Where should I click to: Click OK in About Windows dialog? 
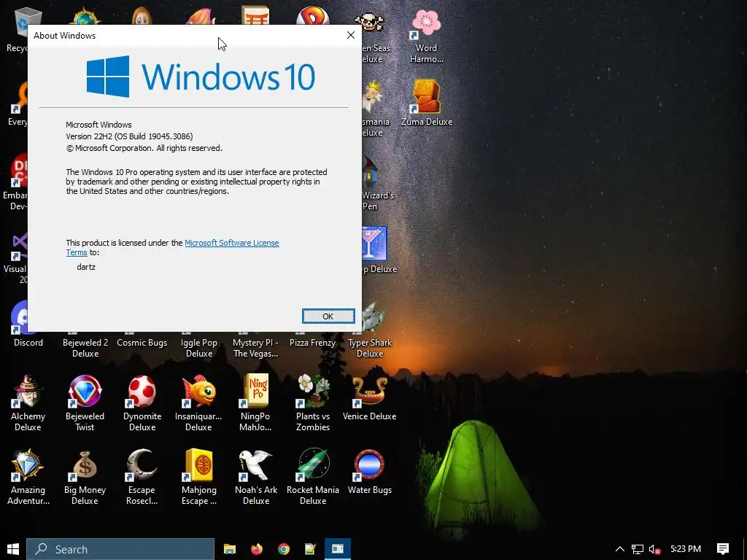coord(328,316)
